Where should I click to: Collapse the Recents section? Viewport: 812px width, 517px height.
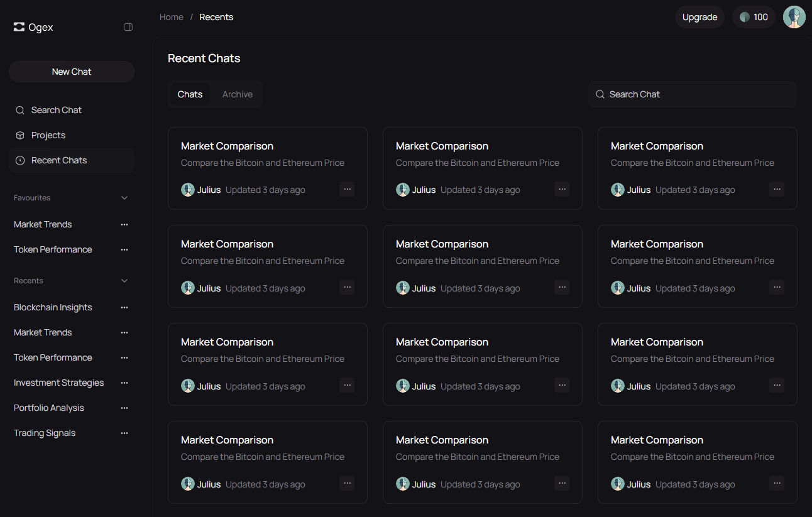click(x=124, y=281)
